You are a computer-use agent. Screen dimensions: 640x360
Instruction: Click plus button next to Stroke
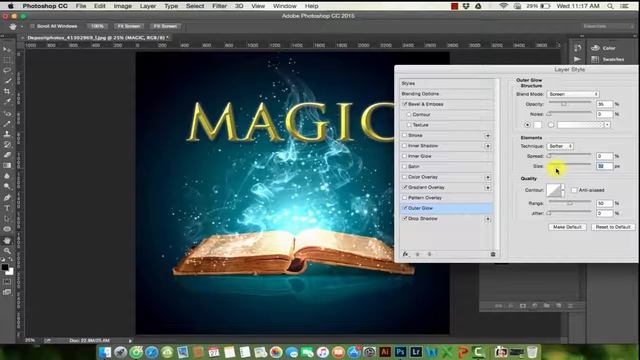(488, 136)
